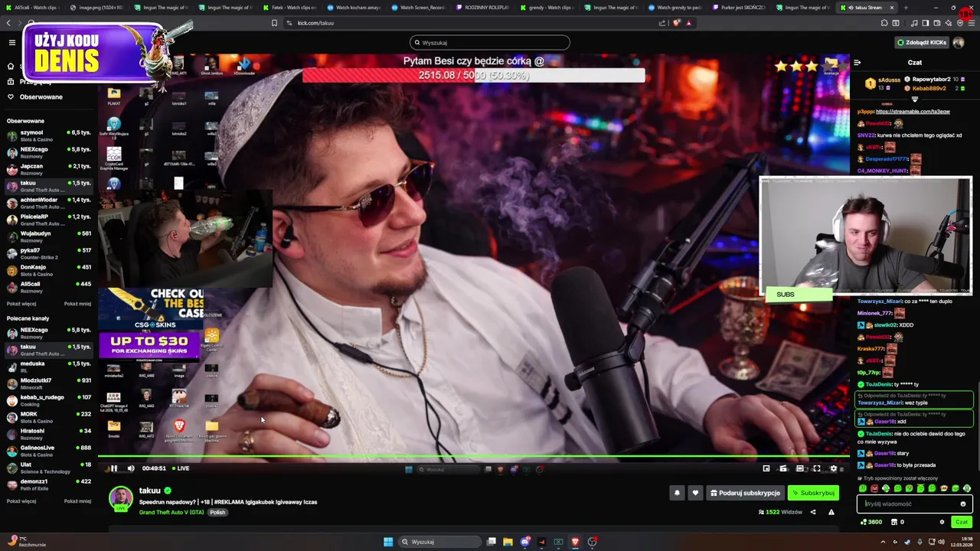Toggle theater mode in player
The height and width of the screenshot is (551, 980).
799,468
